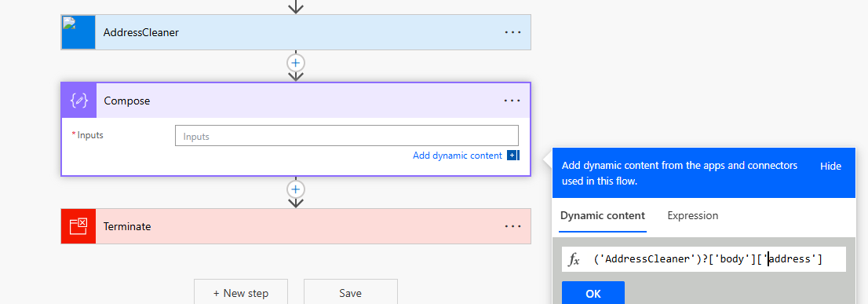Image resolution: width=868 pixels, height=304 pixels.
Task: Open Terminate step ellipsis menu
Action: click(x=512, y=226)
